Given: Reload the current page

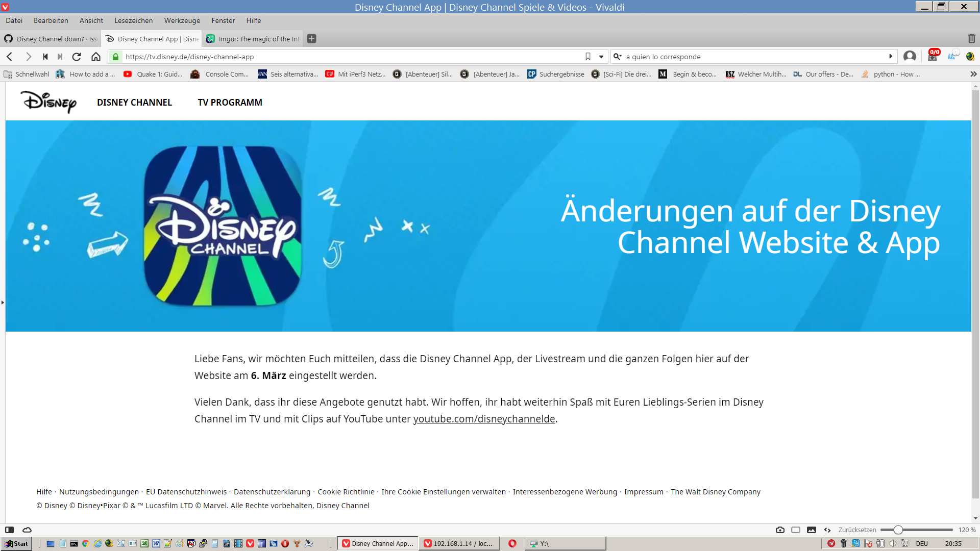Looking at the screenshot, I should point(77,57).
